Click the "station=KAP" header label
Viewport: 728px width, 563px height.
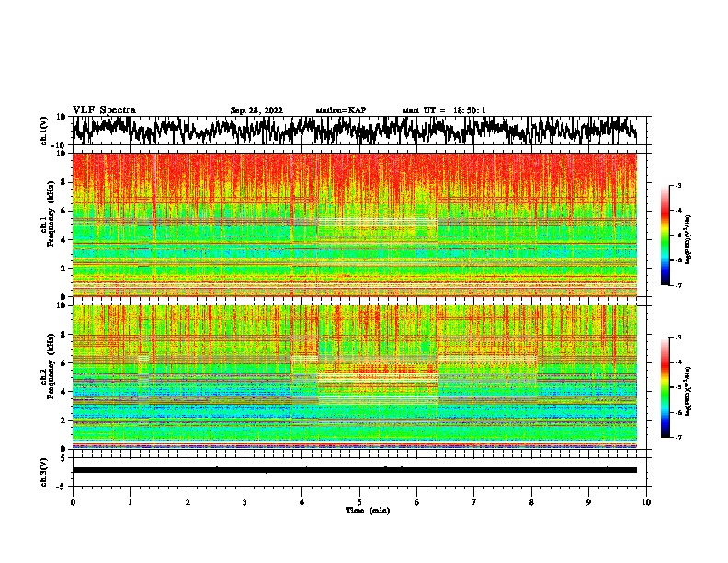(x=341, y=110)
